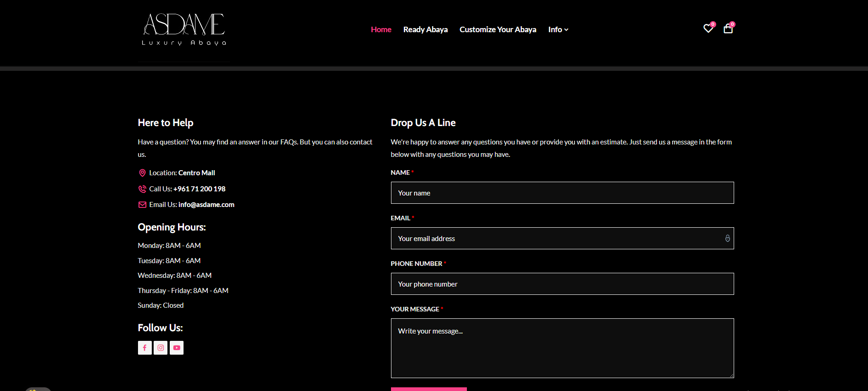Open Customize Your Abaya page
This screenshot has height=391, width=868.
coord(498,29)
